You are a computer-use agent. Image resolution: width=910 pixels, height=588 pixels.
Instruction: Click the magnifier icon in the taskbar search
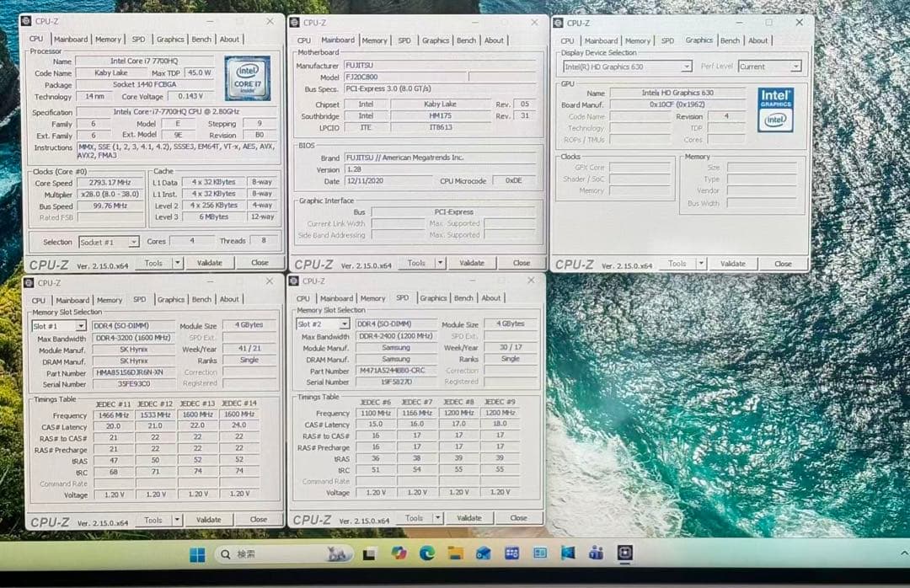click(x=225, y=554)
